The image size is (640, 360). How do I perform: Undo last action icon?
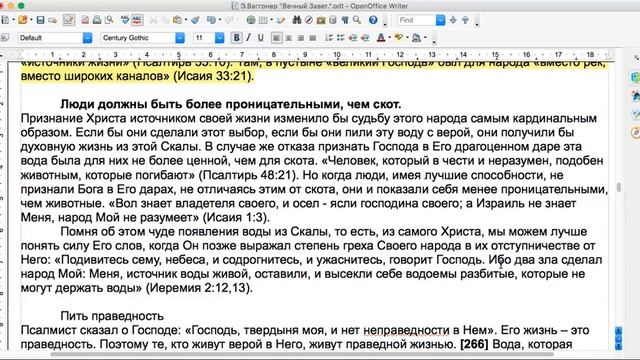[x=211, y=20]
